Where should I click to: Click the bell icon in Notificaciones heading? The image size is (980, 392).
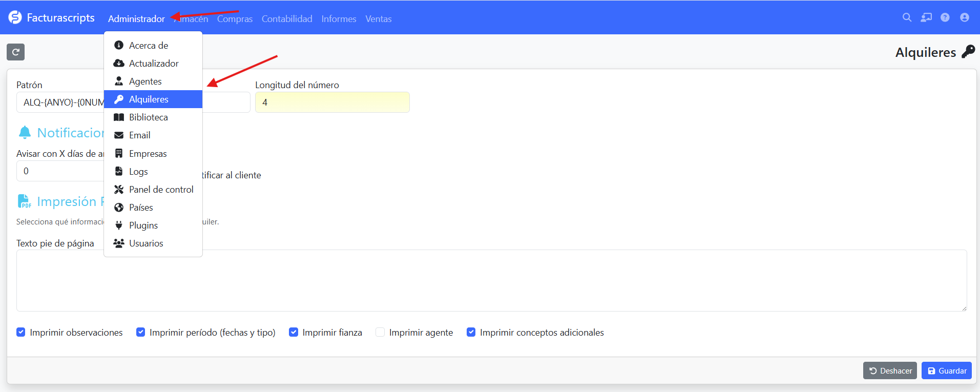pyautogui.click(x=25, y=133)
